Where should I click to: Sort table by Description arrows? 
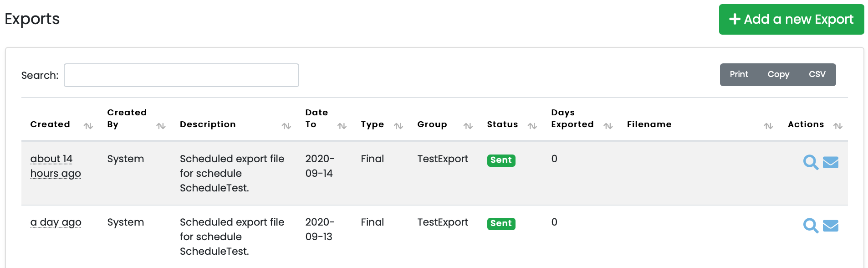286,126
